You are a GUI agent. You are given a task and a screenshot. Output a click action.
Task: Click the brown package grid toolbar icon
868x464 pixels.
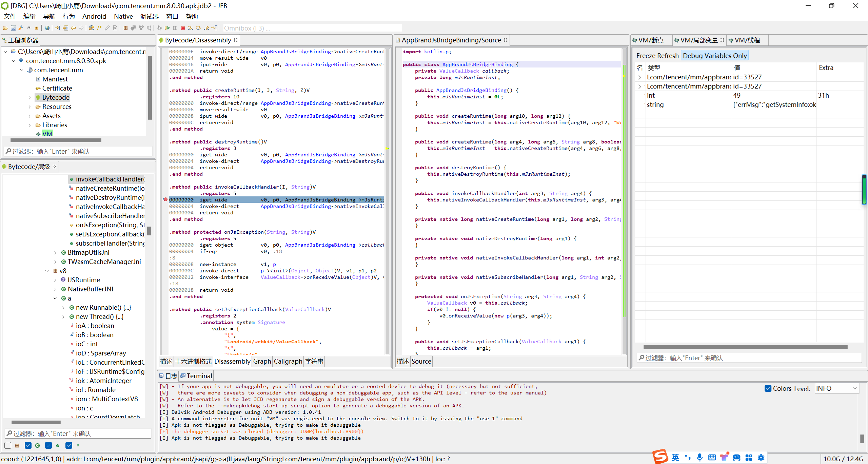(125, 28)
